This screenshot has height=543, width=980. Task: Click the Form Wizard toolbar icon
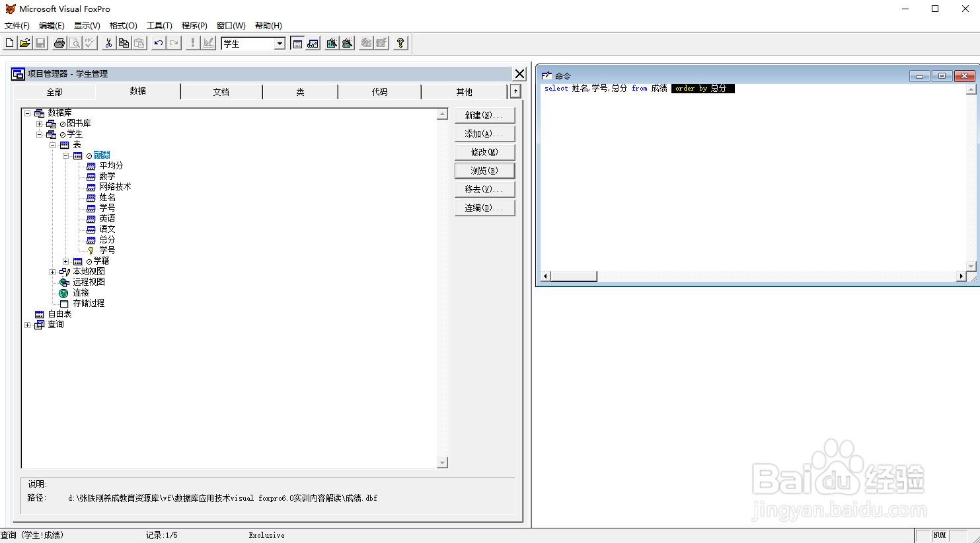tap(332, 43)
